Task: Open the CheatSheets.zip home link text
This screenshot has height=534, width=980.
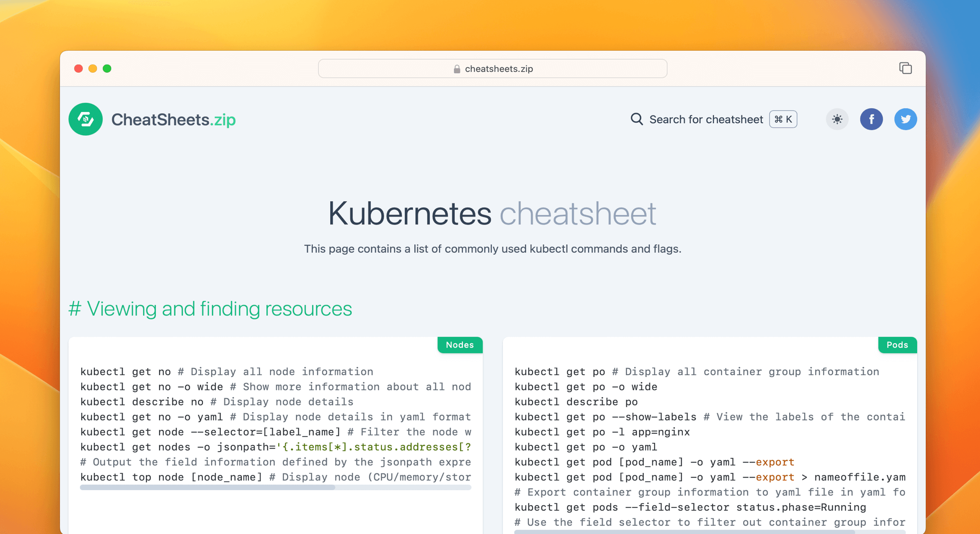Action: 173,119
